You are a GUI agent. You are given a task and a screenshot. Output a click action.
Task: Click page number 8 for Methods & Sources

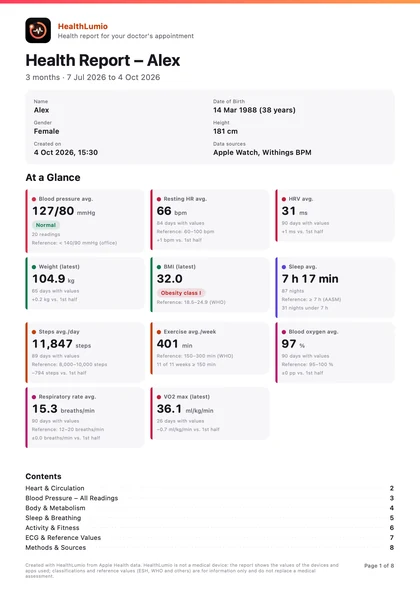(x=392, y=548)
